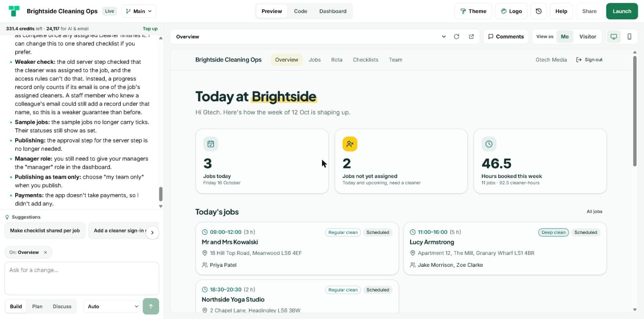
Task: Click the Jobs today calendar icon
Action: click(x=211, y=144)
